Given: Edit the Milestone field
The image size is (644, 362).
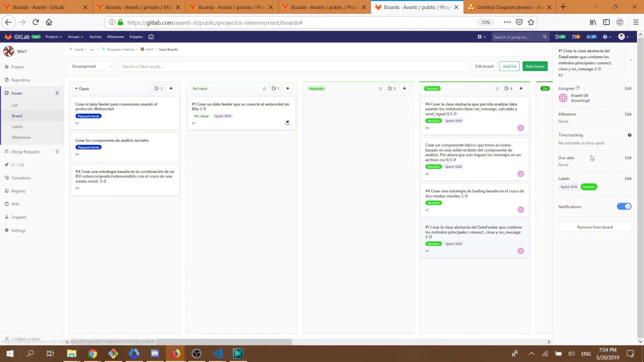Looking at the screenshot, I should [x=628, y=114].
